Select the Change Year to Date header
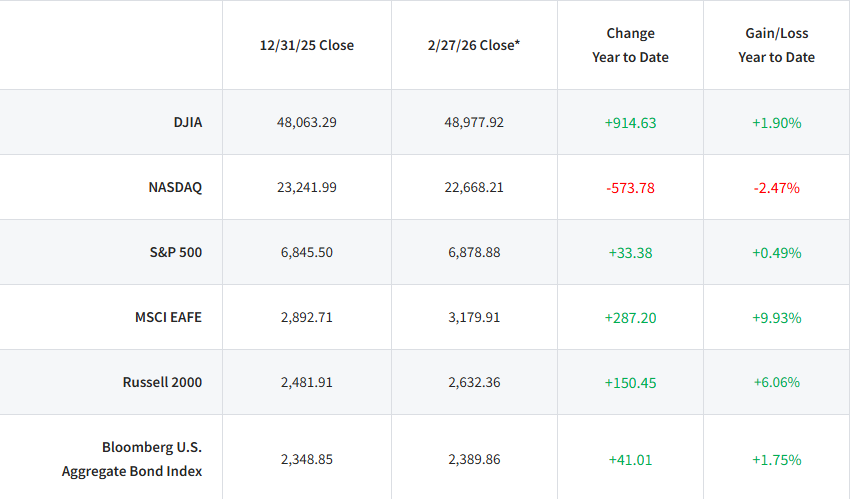Viewport: 850px width, 499px height. click(630, 46)
